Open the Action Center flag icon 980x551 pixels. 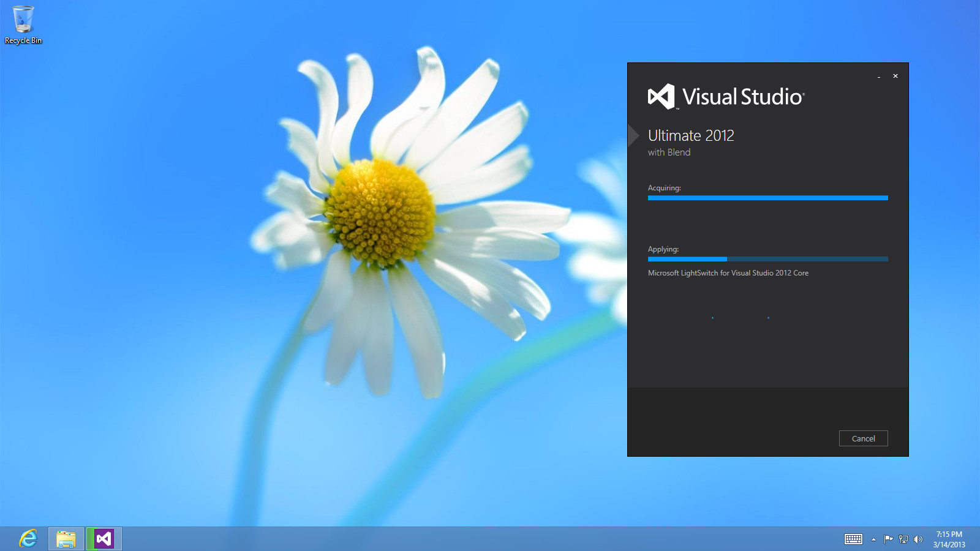[x=888, y=539]
